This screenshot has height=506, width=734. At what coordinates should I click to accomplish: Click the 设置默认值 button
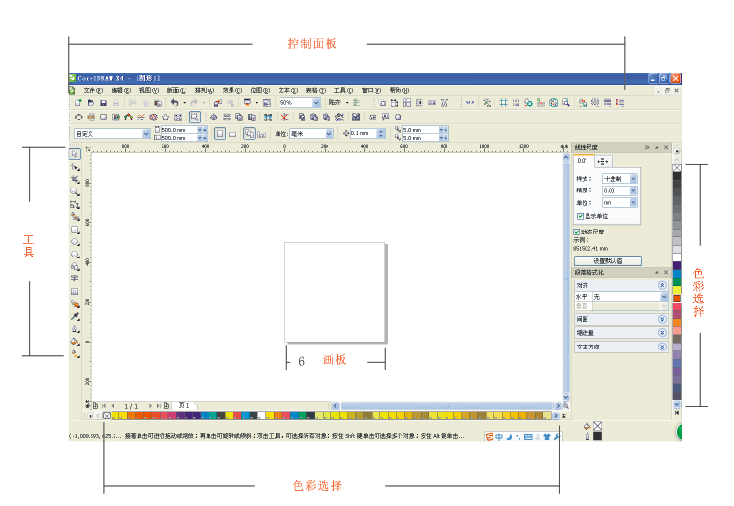[x=607, y=260]
